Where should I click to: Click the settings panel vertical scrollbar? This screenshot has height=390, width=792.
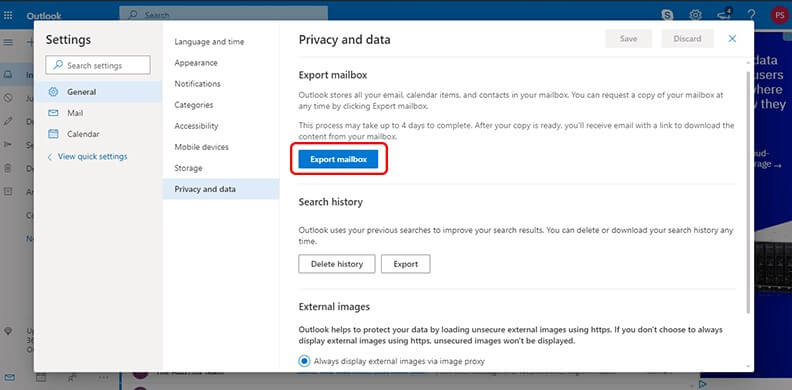coord(748,191)
